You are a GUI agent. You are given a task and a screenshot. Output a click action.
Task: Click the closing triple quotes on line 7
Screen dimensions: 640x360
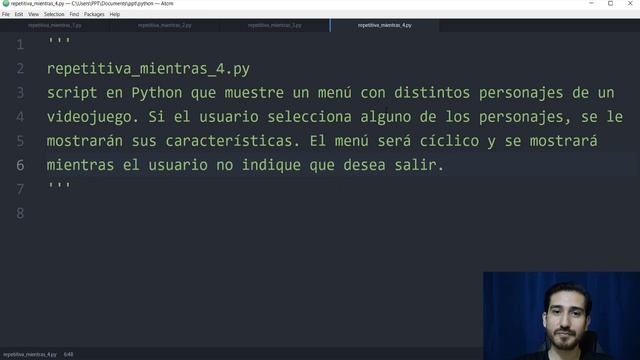(x=59, y=186)
